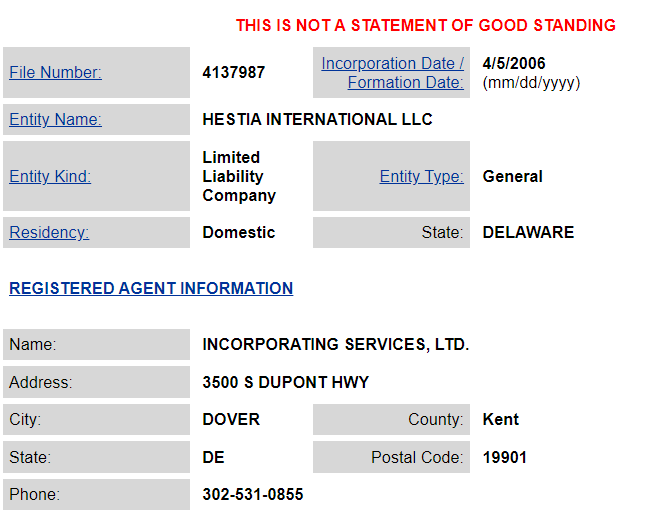Image resolution: width=659 pixels, height=525 pixels.
Task: Click the address 3500 S DUPONT HWY
Action: coord(285,382)
